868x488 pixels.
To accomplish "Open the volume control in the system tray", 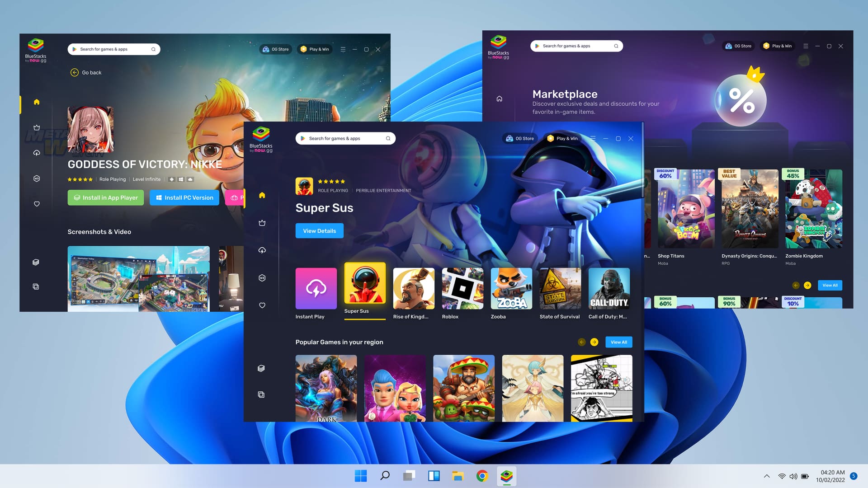I will pyautogui.click(x=793, y=476).
